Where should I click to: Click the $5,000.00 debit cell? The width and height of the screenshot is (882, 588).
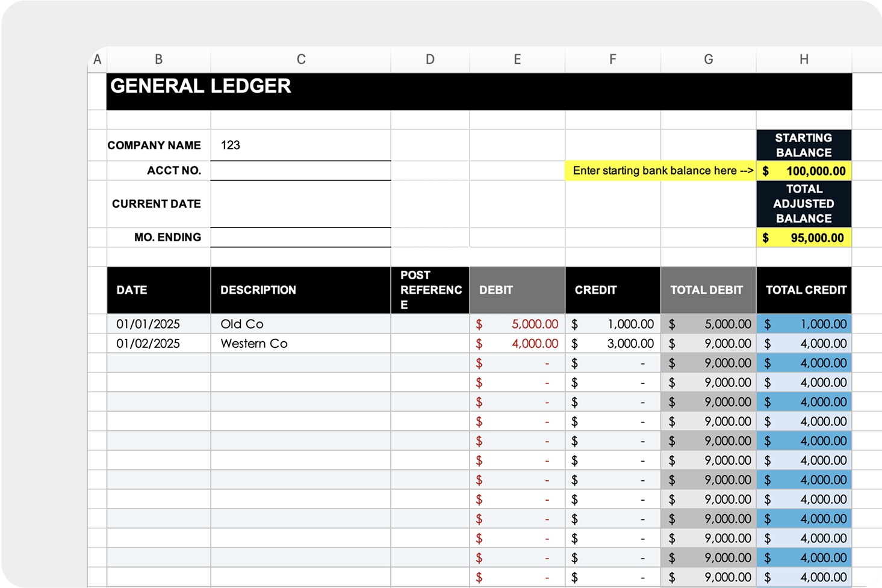point(517,324)
